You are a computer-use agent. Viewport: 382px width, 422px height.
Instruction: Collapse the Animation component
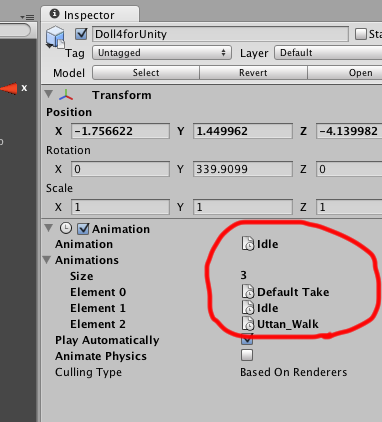49,228
